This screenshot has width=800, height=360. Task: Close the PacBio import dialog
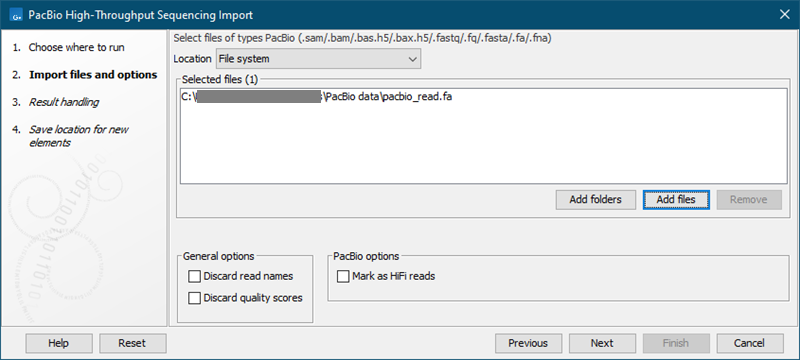[x=785, y=15]
